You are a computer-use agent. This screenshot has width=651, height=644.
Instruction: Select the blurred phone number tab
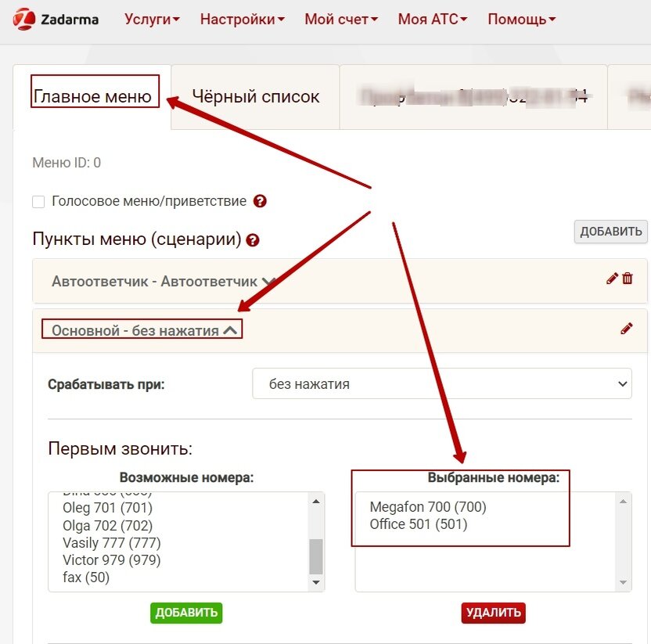(473, 97)
